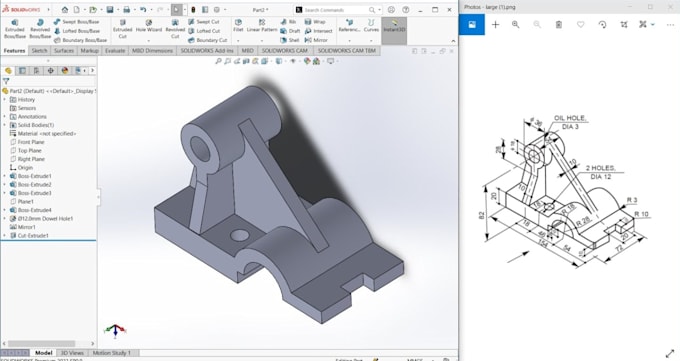
Task: Click the Home icon in SolidWorks title bar
Action: [65, 10]
